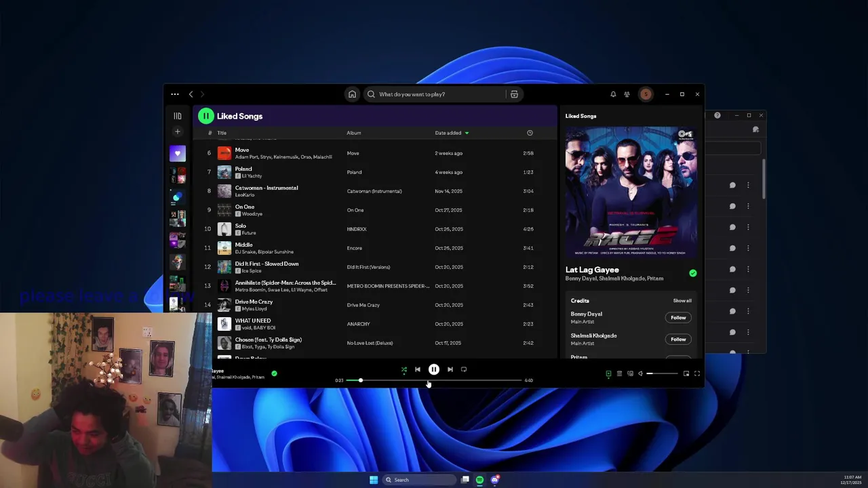Open album 'ANARCHY'
This screenshot has height=488, width=868.
click(x=359, y=324)
